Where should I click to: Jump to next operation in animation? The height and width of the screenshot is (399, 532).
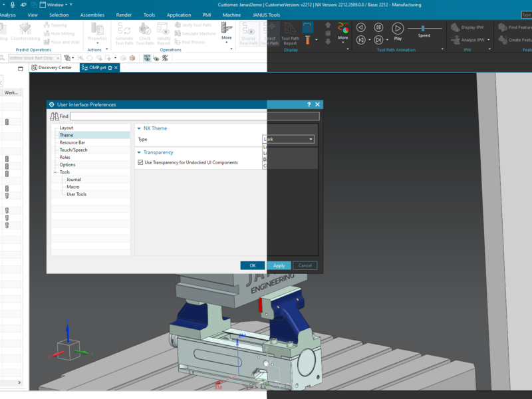[378, 40]
